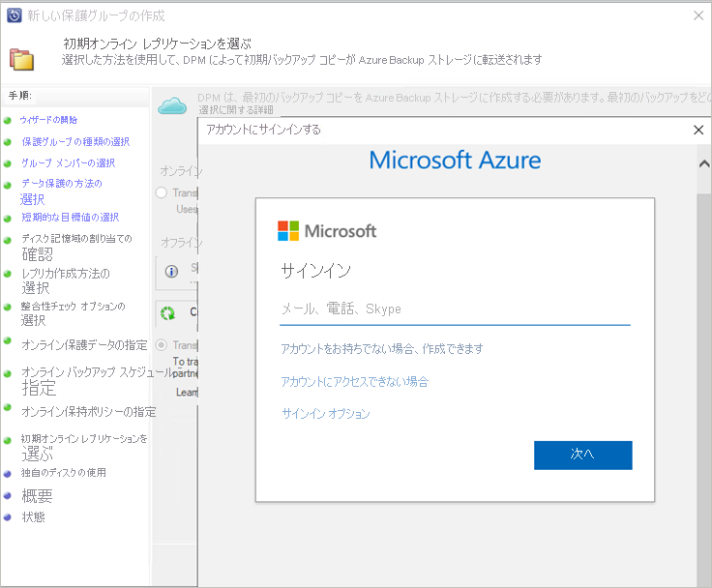Image resolution: width=712 pixels, height=588 pixels.
Task: Click the サインイン heading text
Action: tap(315, 271)
